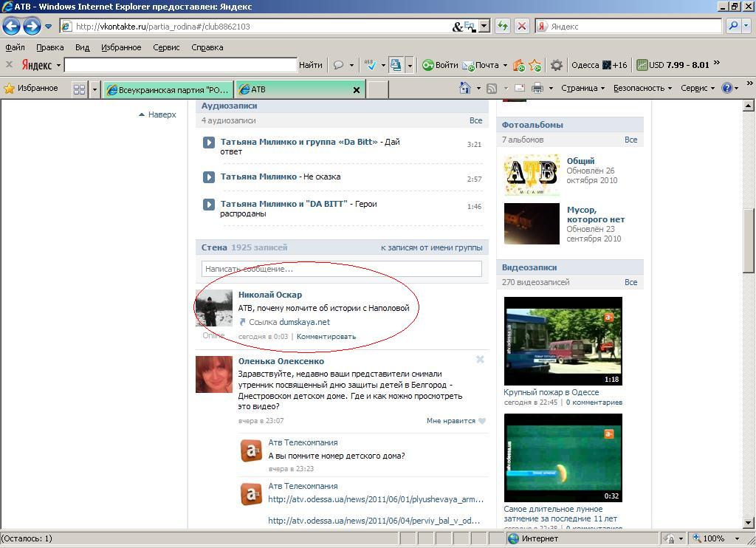Open the Избранное menu in menu bar
This screenshot has height=548, width=756.
tap(121, 47)
